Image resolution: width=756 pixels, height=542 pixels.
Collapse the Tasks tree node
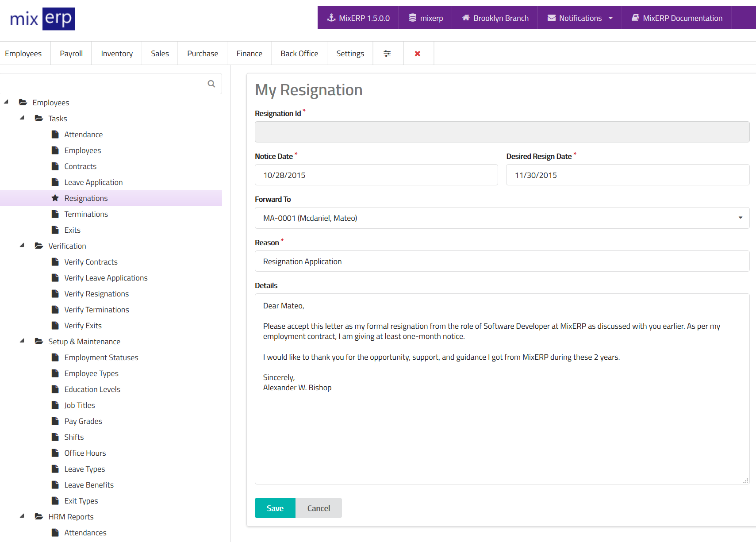22,118
